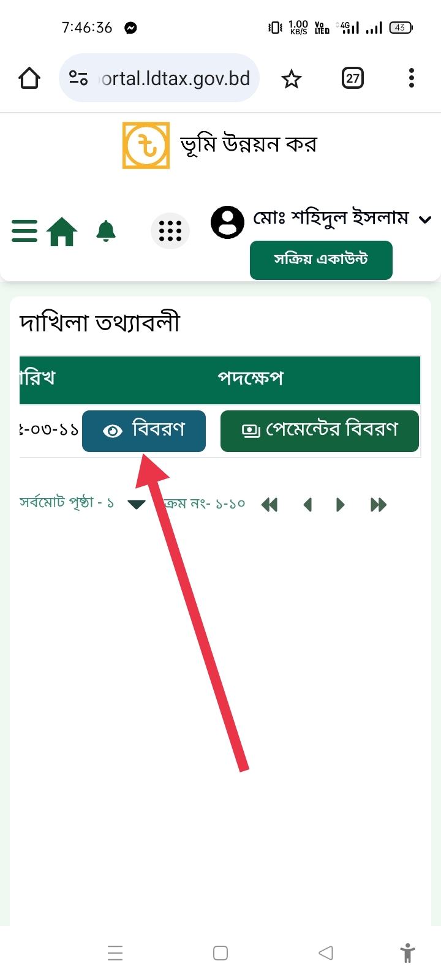Bookmark page with the star icon
This screenshot has width=441, height=980.
pyautogui.click(x=292, y=79)
